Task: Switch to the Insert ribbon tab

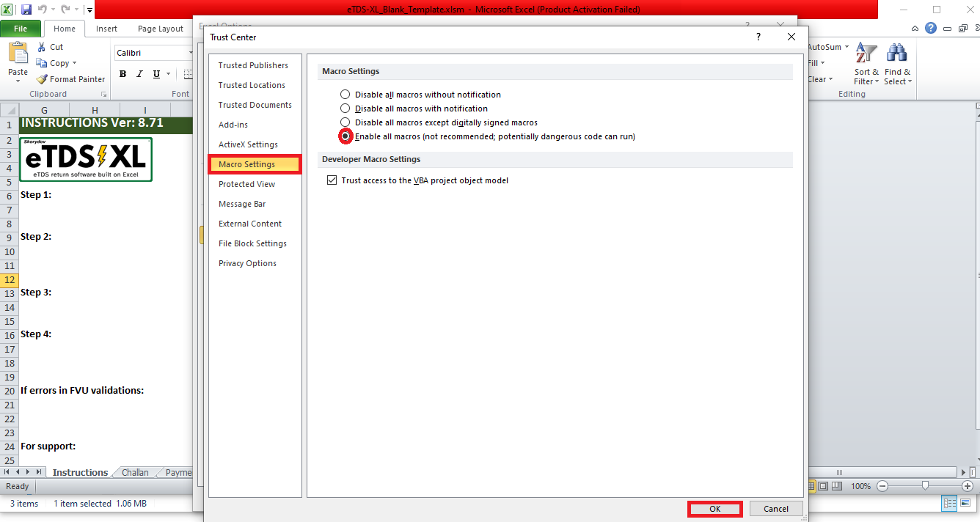Action: [106, 28]
